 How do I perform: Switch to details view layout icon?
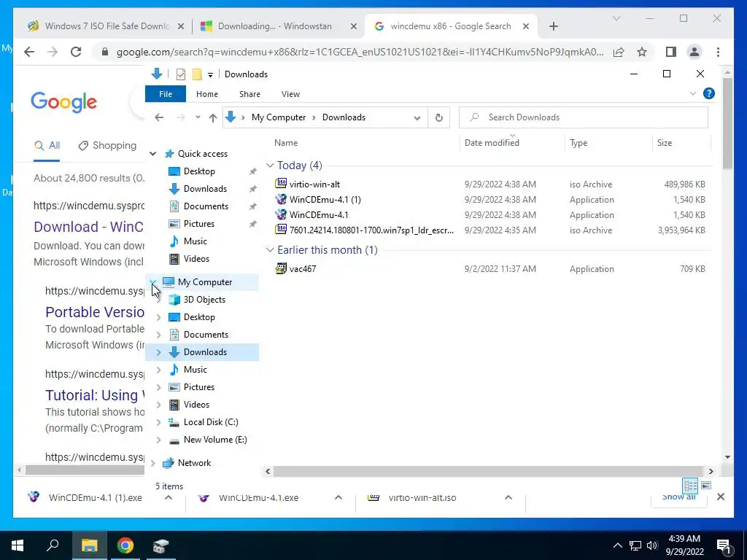[690, 485]
